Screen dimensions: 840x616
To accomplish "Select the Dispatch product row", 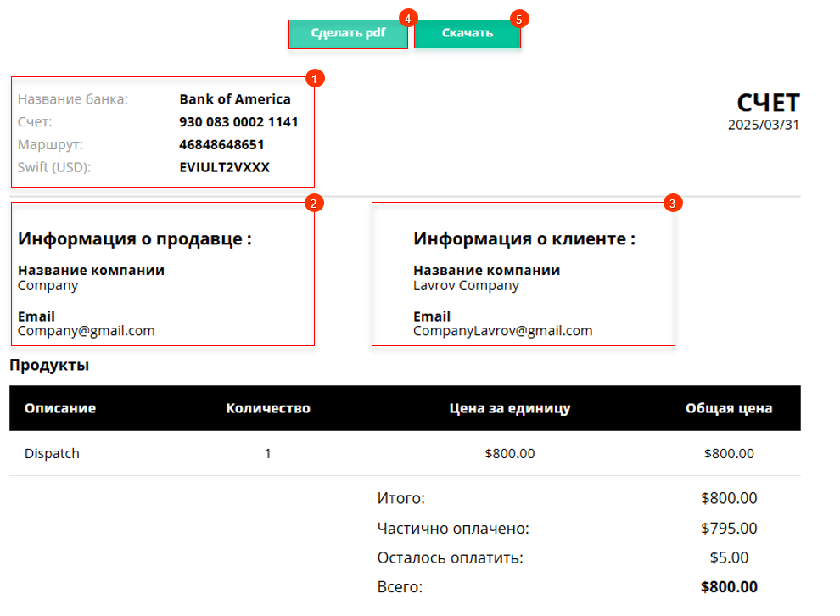I will coord(405,453).
